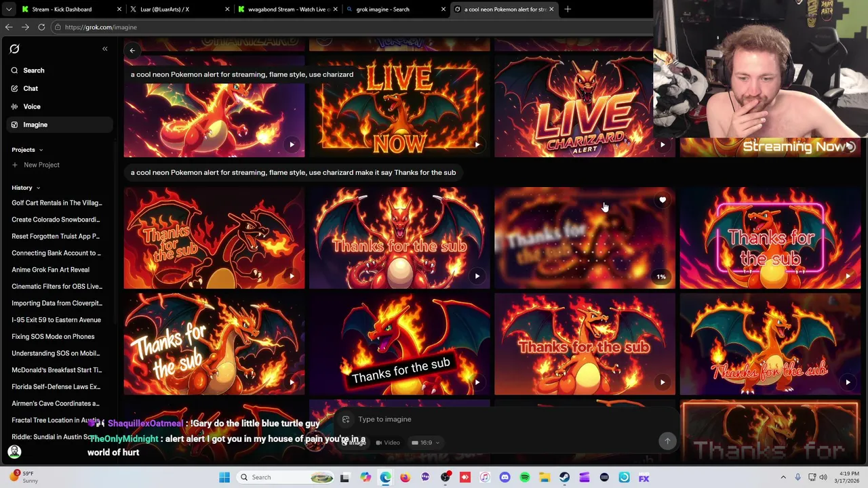The height and width of the screenshot is (488, 868).
Task: Open history item Airmen's Cave Coordinates a...
Action: 56,403
